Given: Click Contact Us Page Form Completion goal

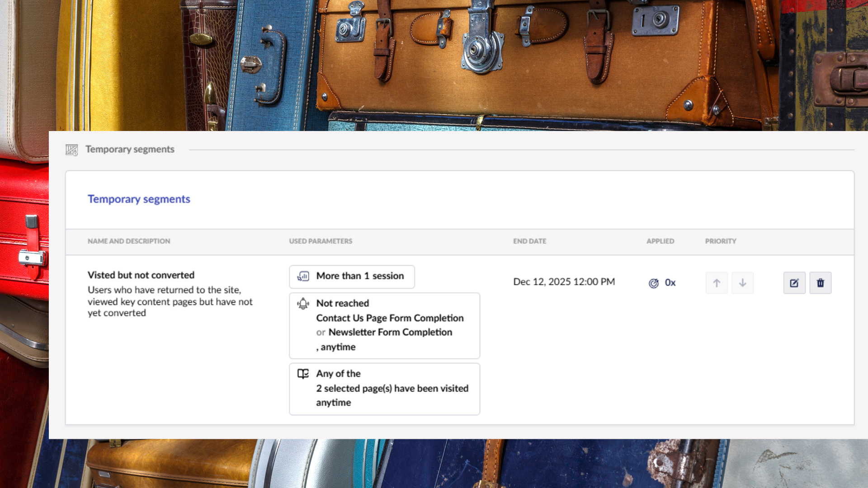Looking at the screenshot, I should tap(390, 318).
